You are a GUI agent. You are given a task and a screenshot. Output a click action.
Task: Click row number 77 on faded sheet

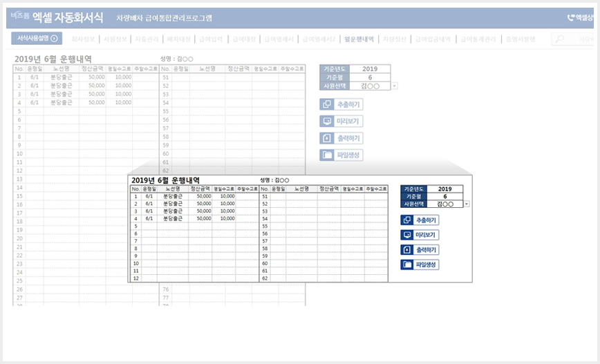(165, 298)
